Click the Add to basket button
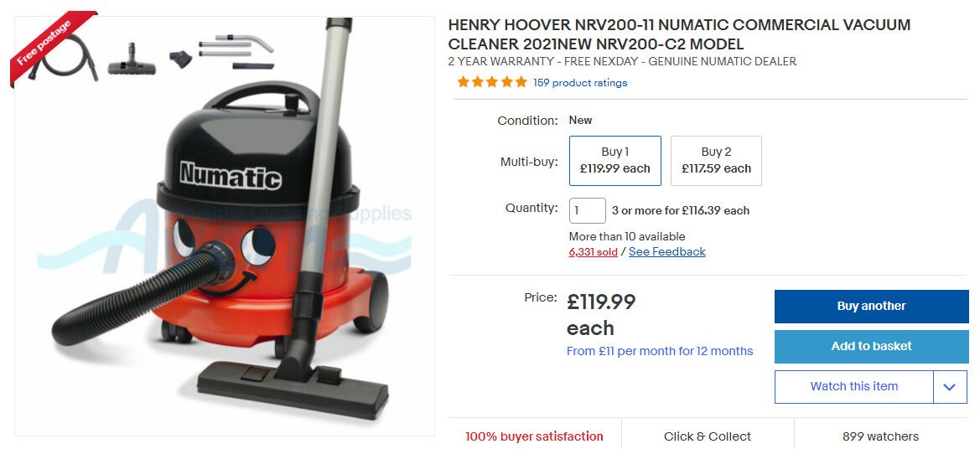Screen dimensions: 980x449 [871, 346]
